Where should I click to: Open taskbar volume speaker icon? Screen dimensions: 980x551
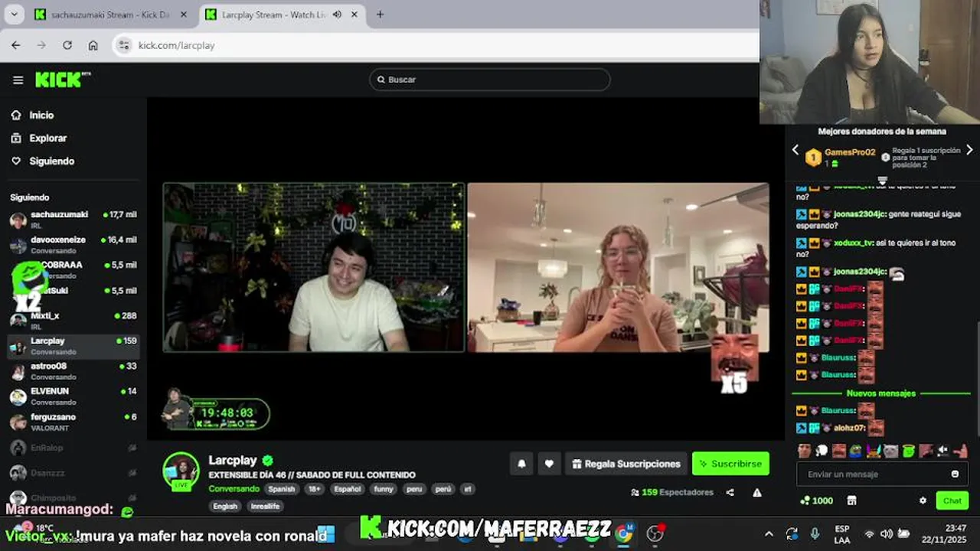(x=887, y=533)
